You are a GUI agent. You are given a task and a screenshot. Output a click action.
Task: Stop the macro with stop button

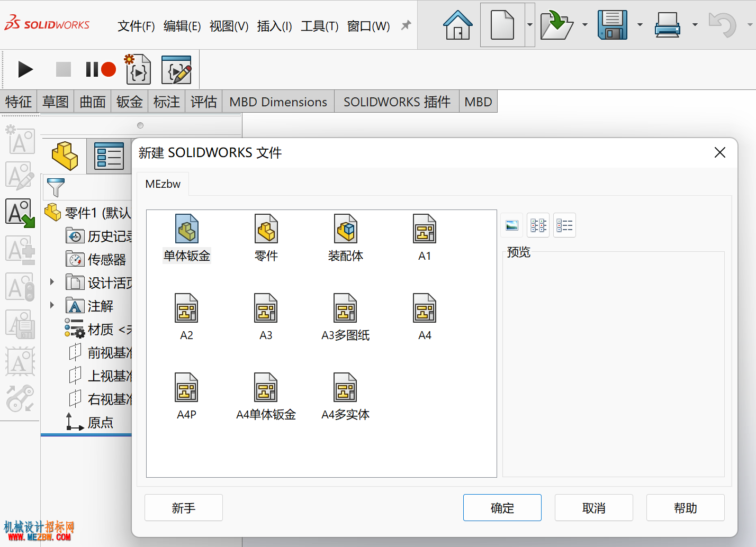point(63,69)
